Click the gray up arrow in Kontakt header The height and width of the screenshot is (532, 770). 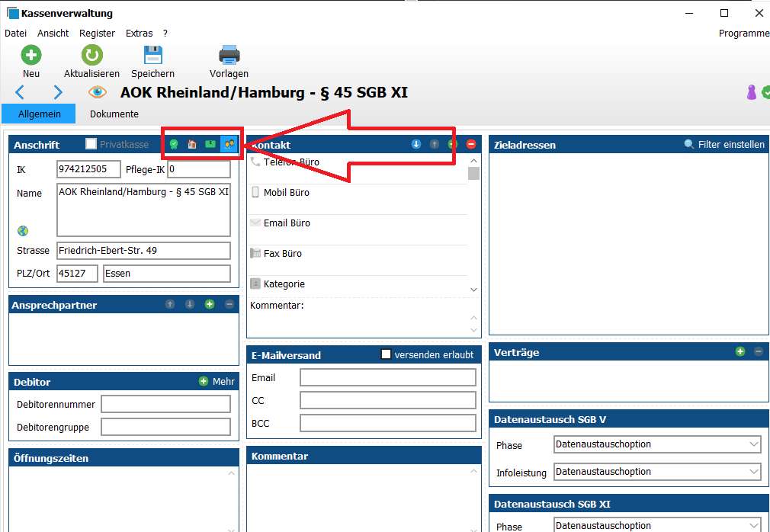(x=434, y=144)
